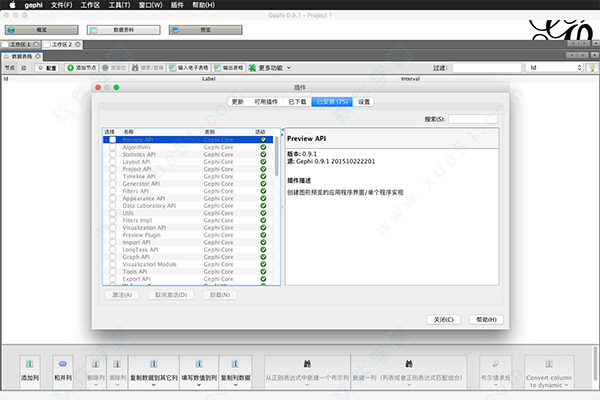Click the 搜索(S) search field in plugins dialog
The image size is (600, 400).
[473, 119]
